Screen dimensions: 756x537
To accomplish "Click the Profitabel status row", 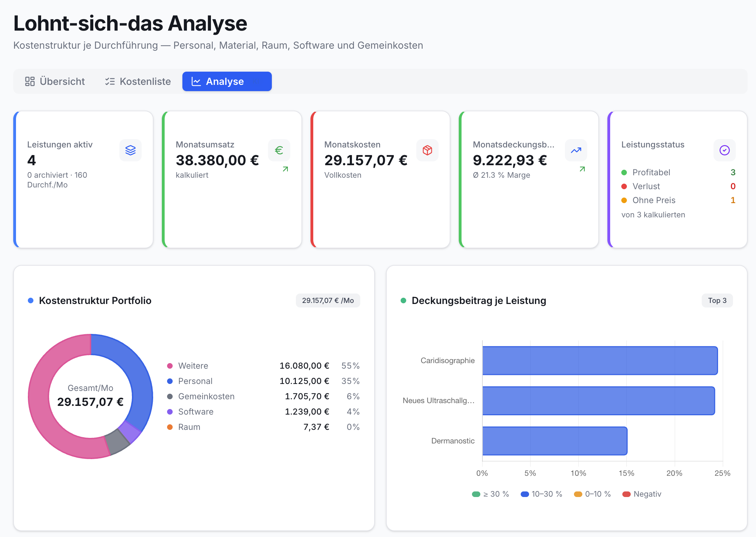I will [678, 173].
